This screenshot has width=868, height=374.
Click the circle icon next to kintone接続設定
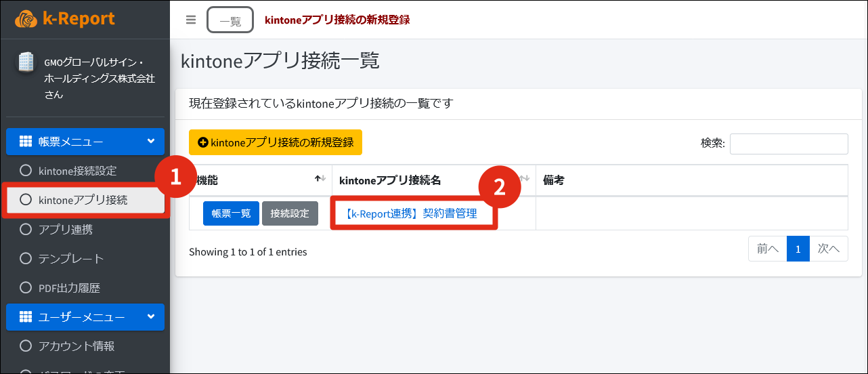point(26,171)
